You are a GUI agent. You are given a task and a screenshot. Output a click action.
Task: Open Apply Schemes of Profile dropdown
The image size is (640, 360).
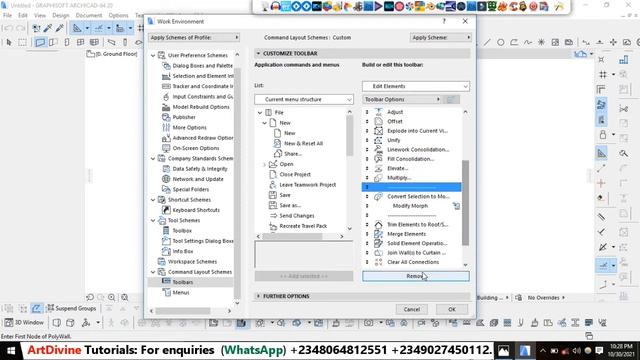(x=194, y=38)
